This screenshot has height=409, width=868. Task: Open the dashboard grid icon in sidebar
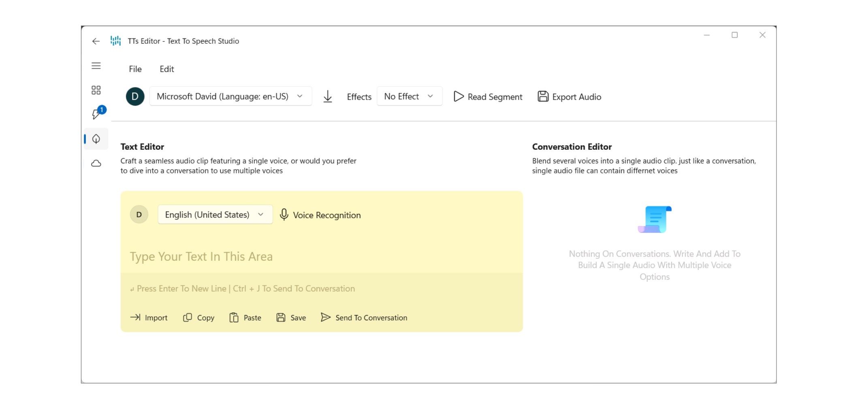coord(96,90)
